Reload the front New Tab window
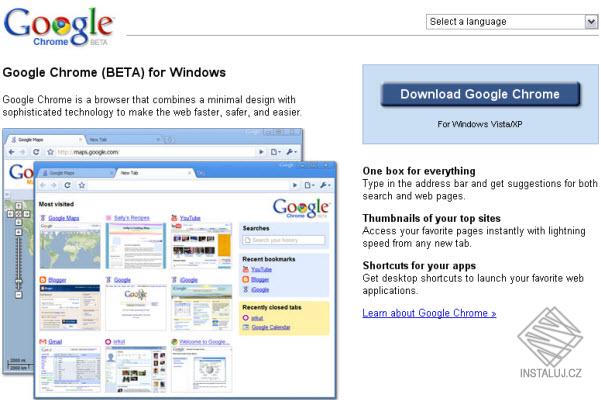This screenshot has width=601, height=400. tap(67, 185)
